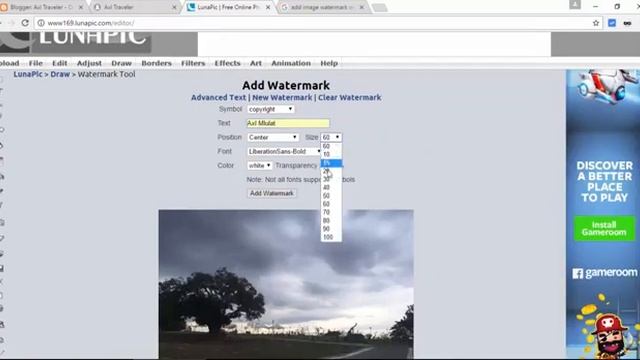View site information icon in address bar
The width and height of the screenshot is (640, 360).
[41, 23]
